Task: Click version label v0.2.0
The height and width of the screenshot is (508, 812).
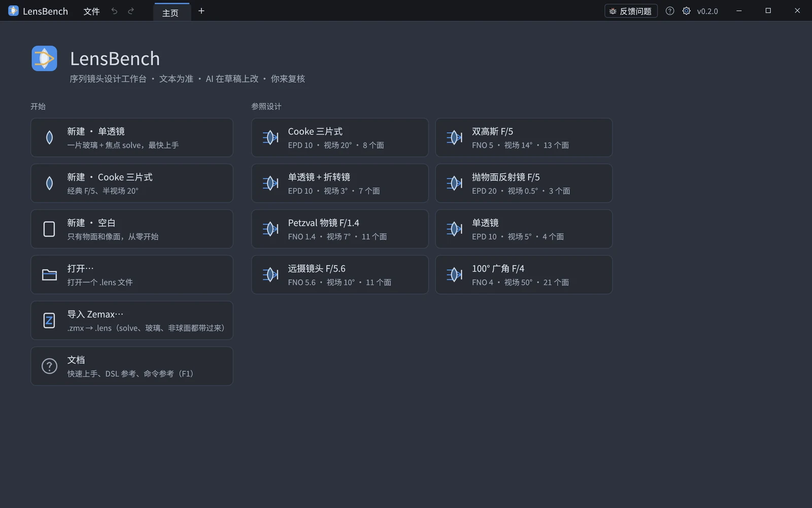Action: [707, 11]
